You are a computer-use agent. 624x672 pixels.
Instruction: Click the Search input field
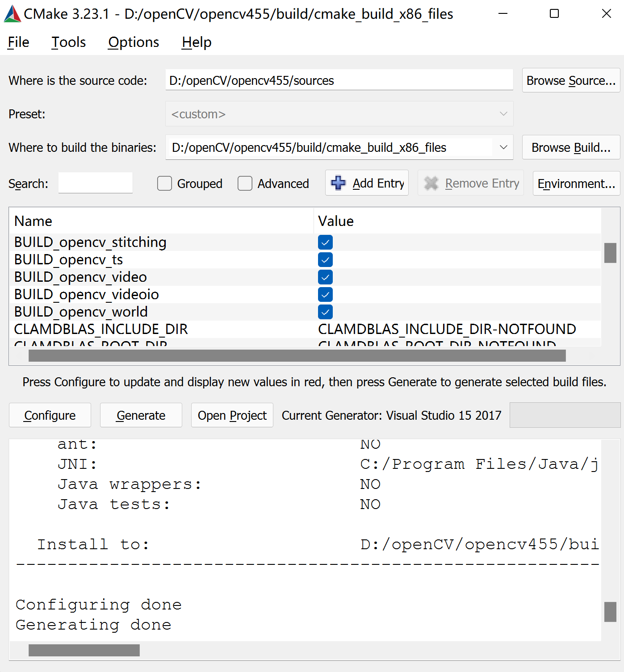(96, 183)
